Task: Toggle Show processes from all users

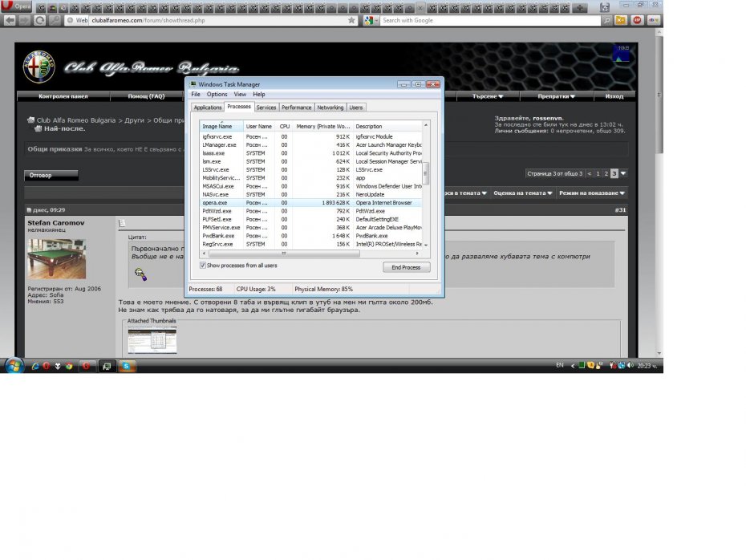Action: click(x=202, y=265)
